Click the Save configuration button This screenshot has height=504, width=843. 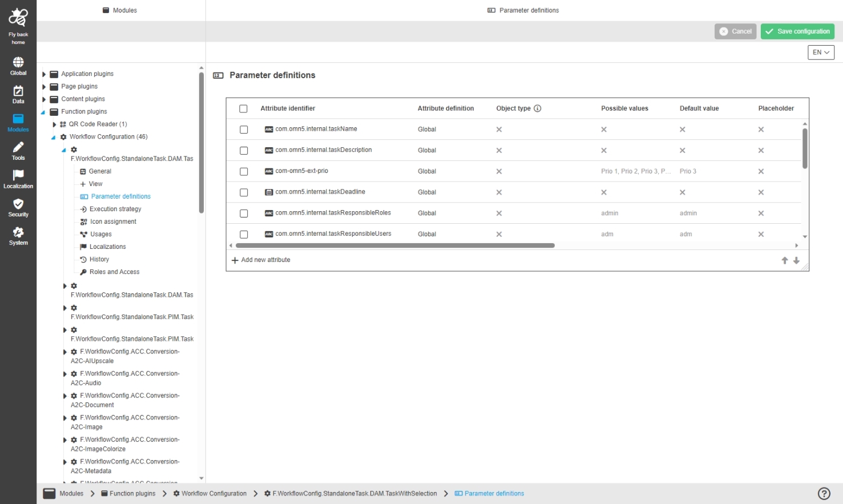point(797,31)
